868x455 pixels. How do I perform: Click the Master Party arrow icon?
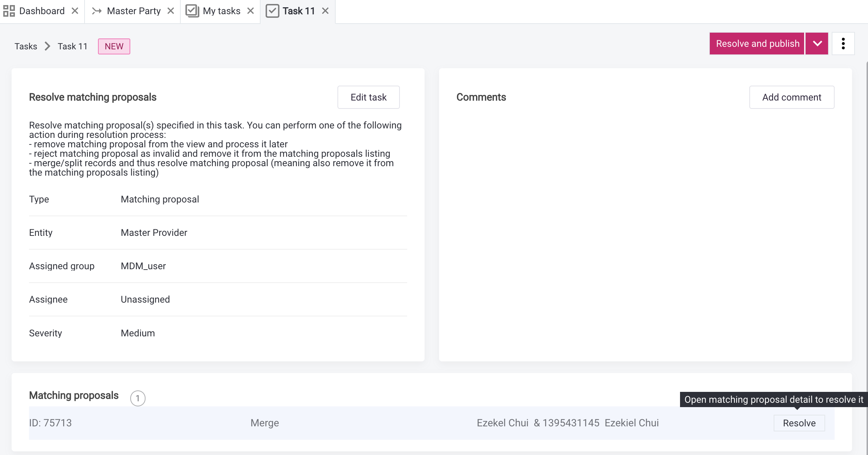pos(97,11)
